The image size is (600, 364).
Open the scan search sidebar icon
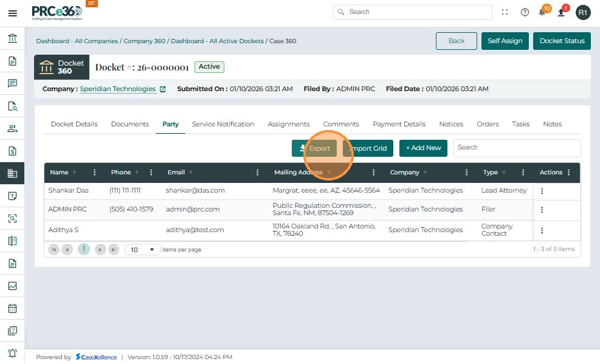pos(12,218)
